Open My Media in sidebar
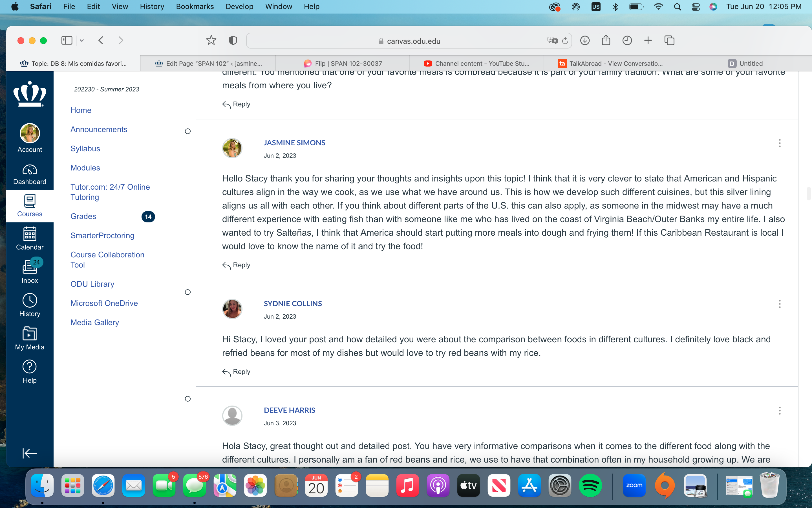Image resolution: width=812 pixels, height=508 pixels. 30,338
